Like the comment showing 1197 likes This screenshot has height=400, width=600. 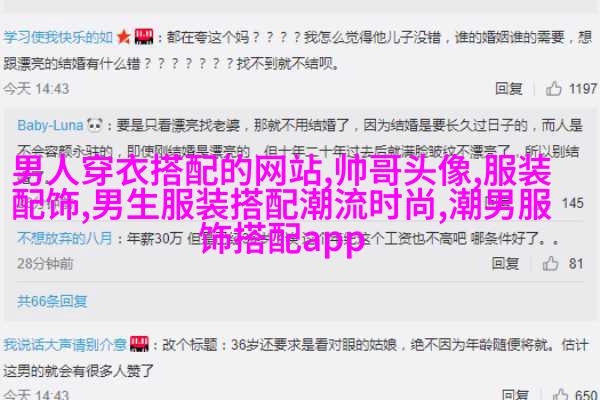pyautogui.click(x=553, y=89)
